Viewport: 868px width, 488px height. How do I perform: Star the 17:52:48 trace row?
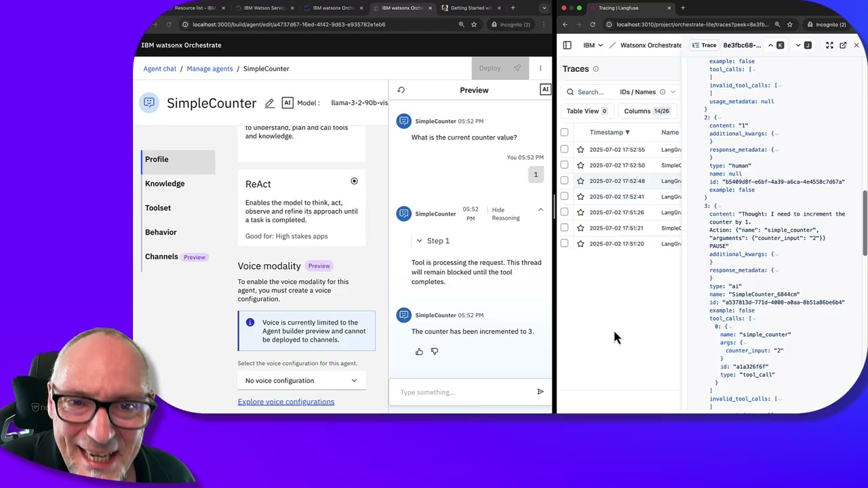coord(580,181)
